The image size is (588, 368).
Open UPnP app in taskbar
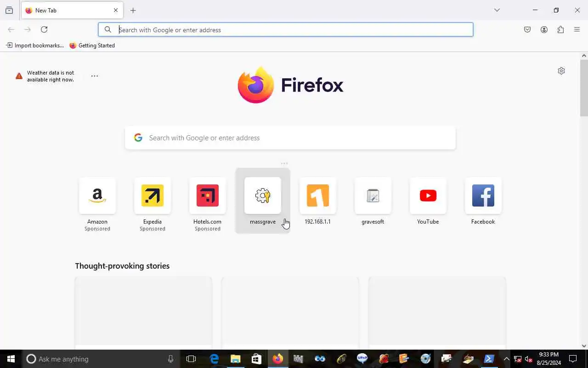[x=362, y=359]
